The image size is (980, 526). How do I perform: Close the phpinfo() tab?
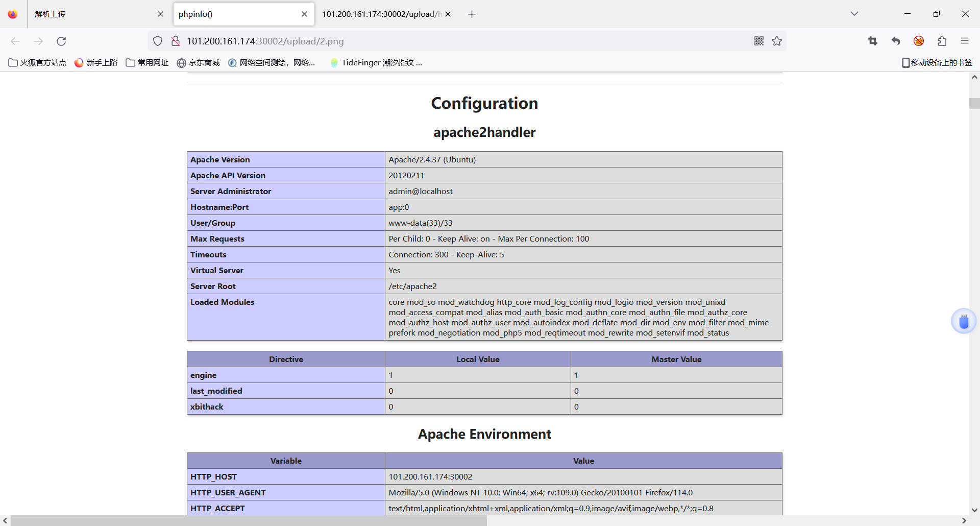point(304,14)
